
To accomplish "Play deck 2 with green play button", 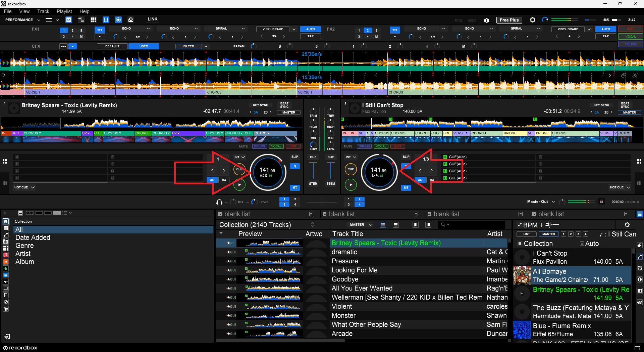I will click(x=351, y=185).
